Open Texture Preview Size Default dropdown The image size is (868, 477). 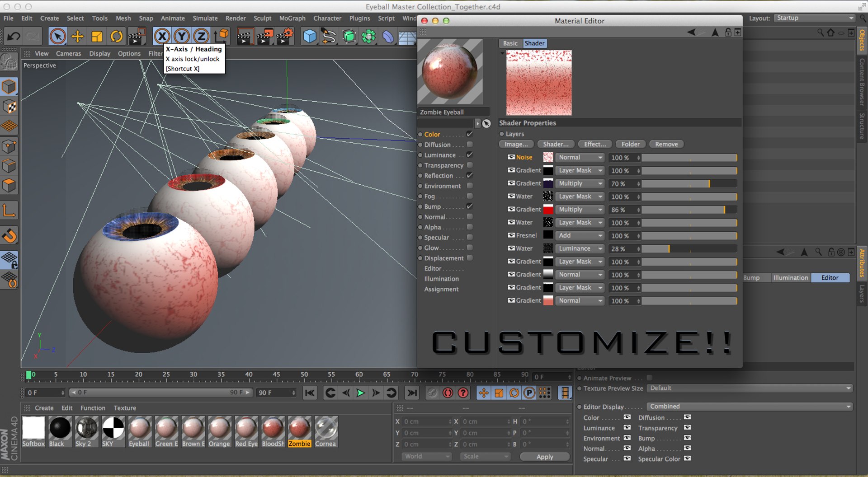[x=750, y=388]
